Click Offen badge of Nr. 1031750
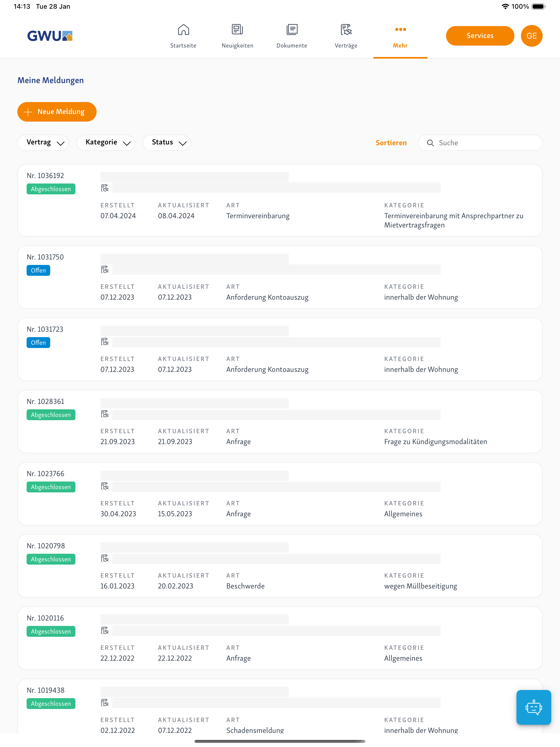Screen dimensions: 560x747 39,271
